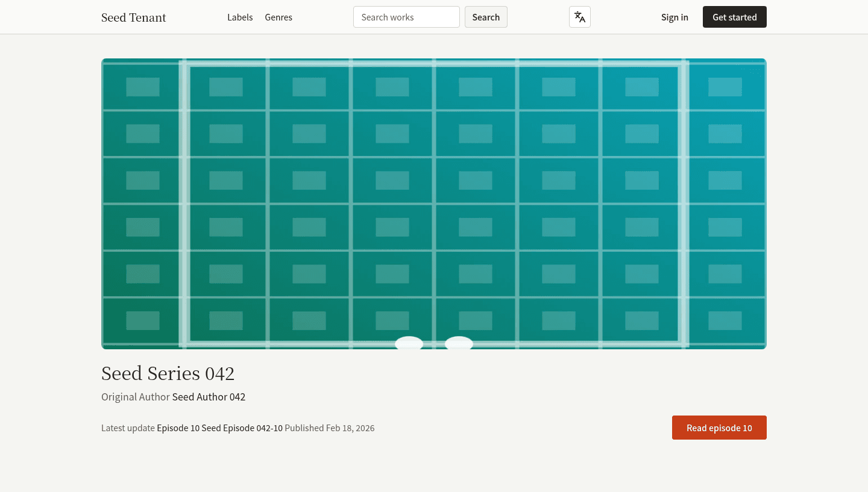Click the Published Feb 18, 2026 date
868x492 pixels.
pyautogui.click(x=330, y=428)
